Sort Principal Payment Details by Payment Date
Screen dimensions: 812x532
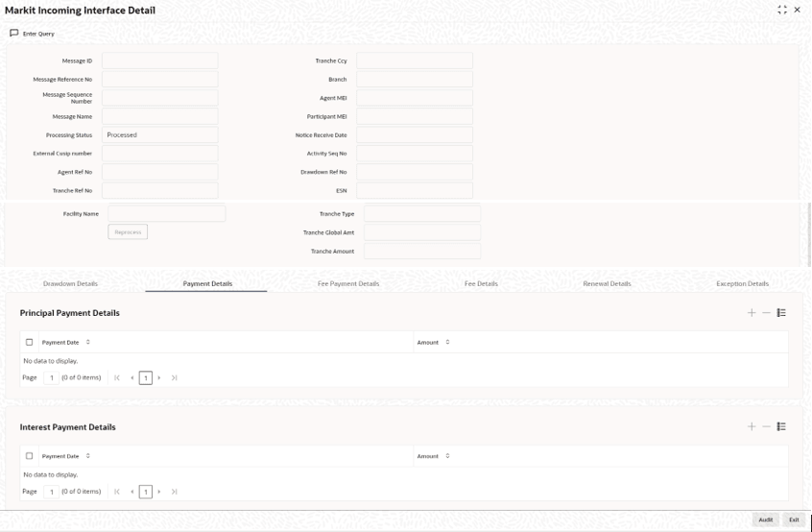[88, 342]
